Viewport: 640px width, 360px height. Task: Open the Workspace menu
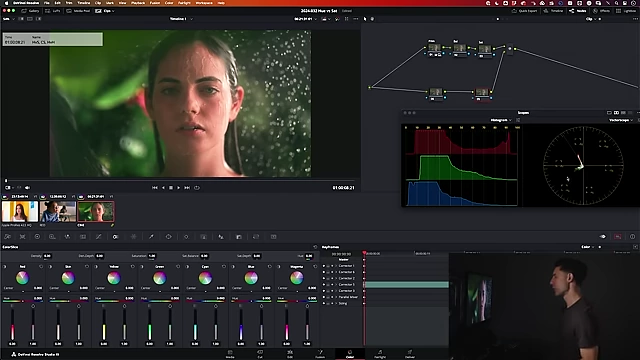204,3
